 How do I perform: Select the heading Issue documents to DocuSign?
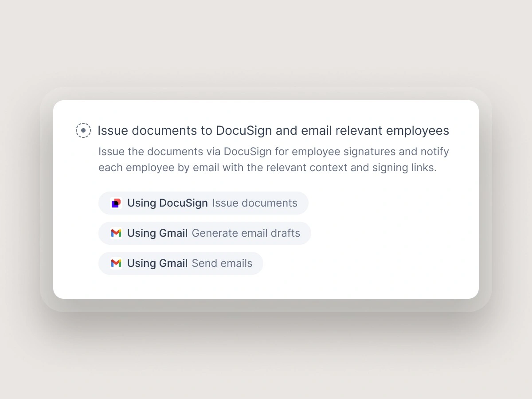pos(273,131)
